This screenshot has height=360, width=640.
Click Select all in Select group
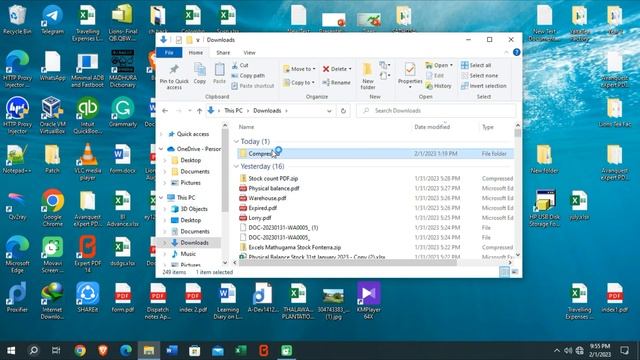point(476,65)
